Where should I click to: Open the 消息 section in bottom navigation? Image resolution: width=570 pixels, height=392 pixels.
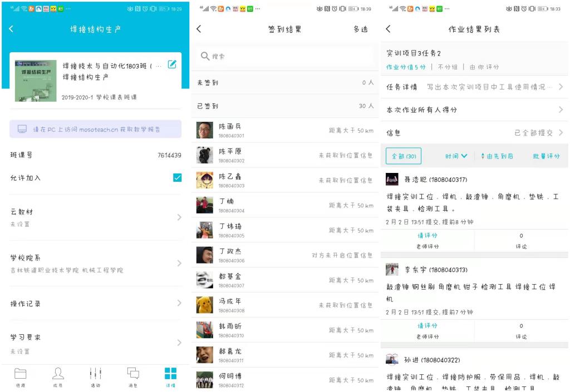tap(132, 376)
